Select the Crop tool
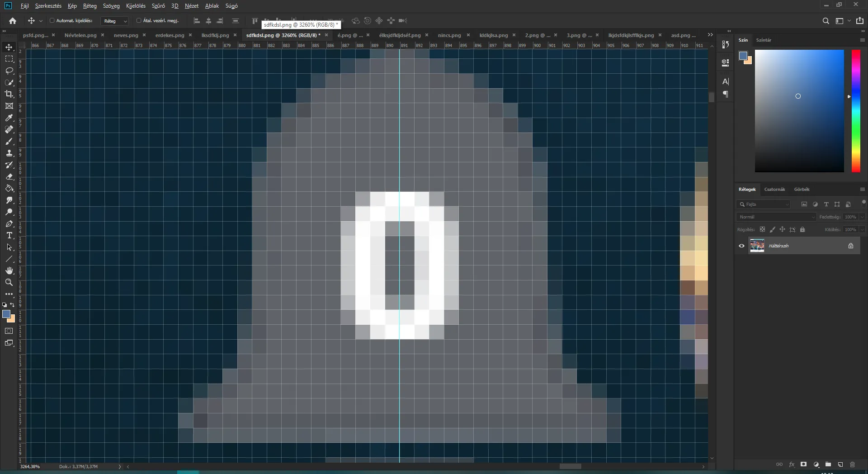The height and width of the screenshot is (474, 868). [x=9, y=94]
